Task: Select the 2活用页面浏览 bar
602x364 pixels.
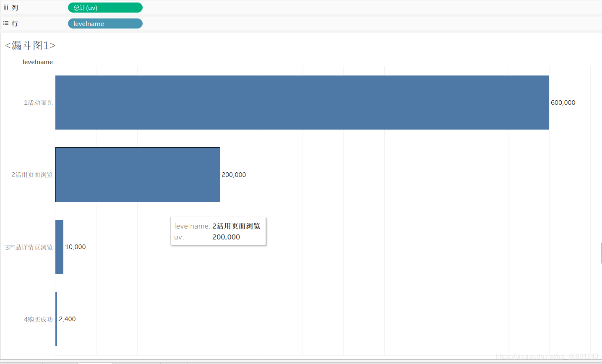Action: click(138, 174)
